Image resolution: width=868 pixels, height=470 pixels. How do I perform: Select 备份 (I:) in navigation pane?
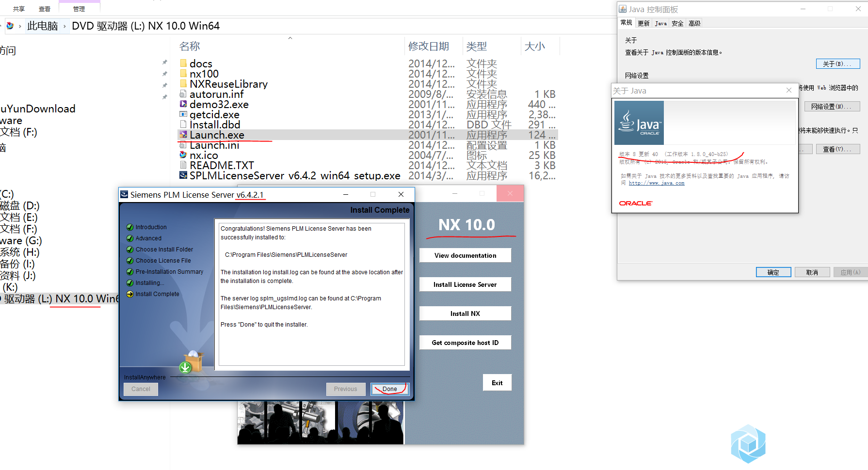(x=17, y=264)
